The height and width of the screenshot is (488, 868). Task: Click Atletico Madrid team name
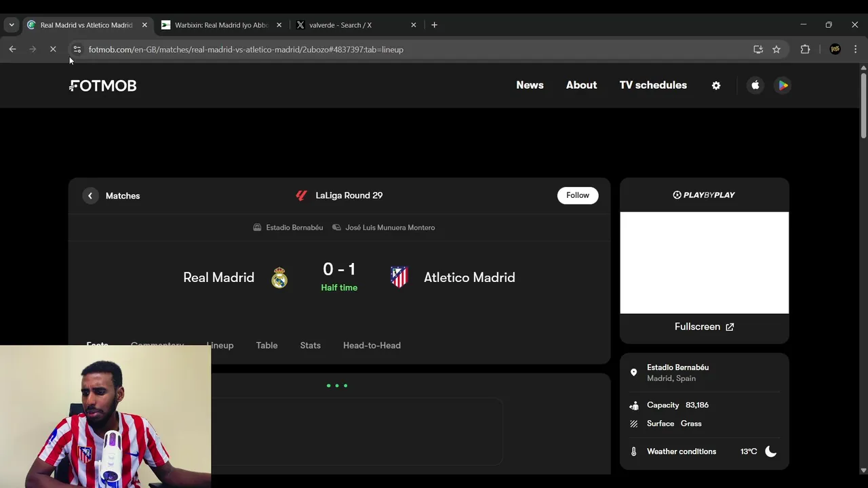[469, 278]
